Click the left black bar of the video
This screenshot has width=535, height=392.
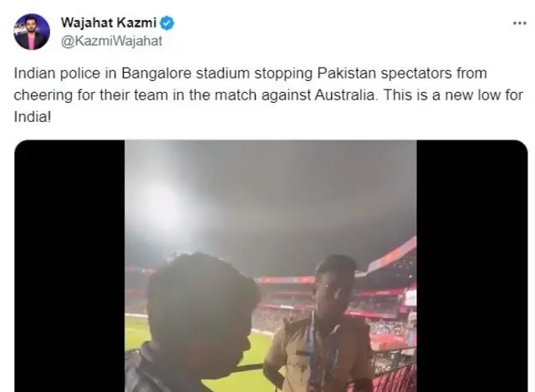[69, 266]
